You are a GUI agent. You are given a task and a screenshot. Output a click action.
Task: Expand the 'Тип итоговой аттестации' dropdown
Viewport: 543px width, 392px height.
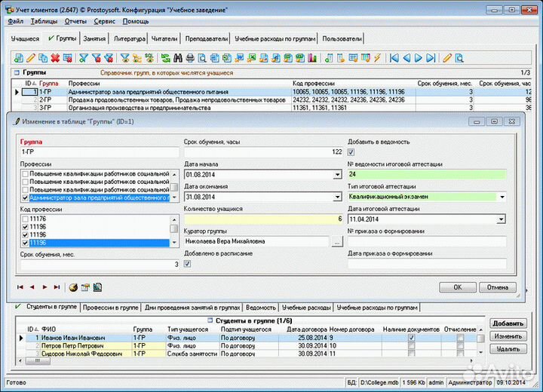pos(501,197)
